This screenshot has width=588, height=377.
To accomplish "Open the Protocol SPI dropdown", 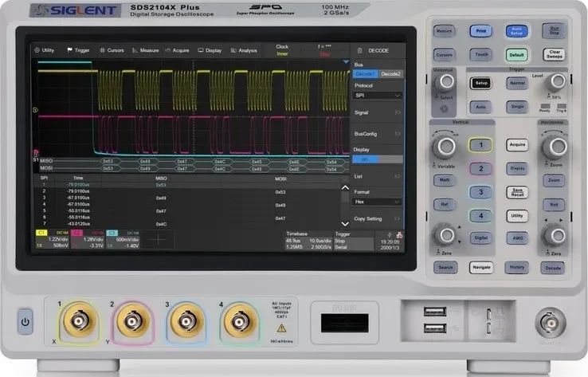I will pos(377,96).
